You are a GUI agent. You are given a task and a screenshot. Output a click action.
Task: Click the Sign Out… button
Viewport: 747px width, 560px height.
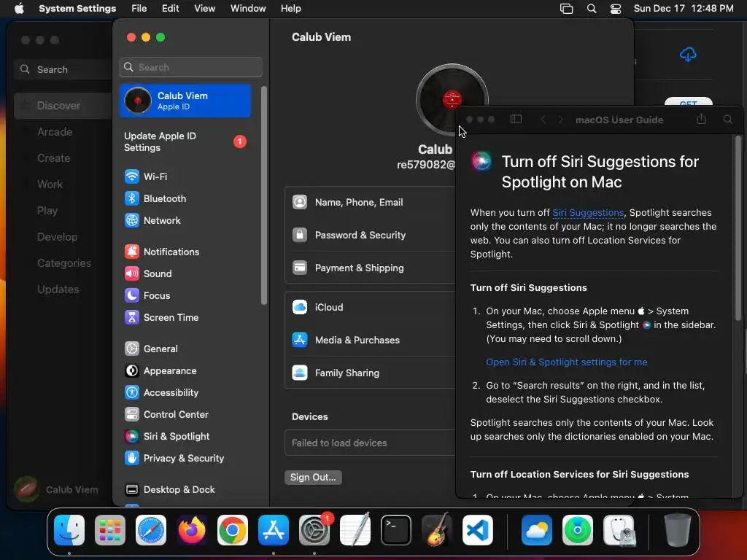(313, 477)
